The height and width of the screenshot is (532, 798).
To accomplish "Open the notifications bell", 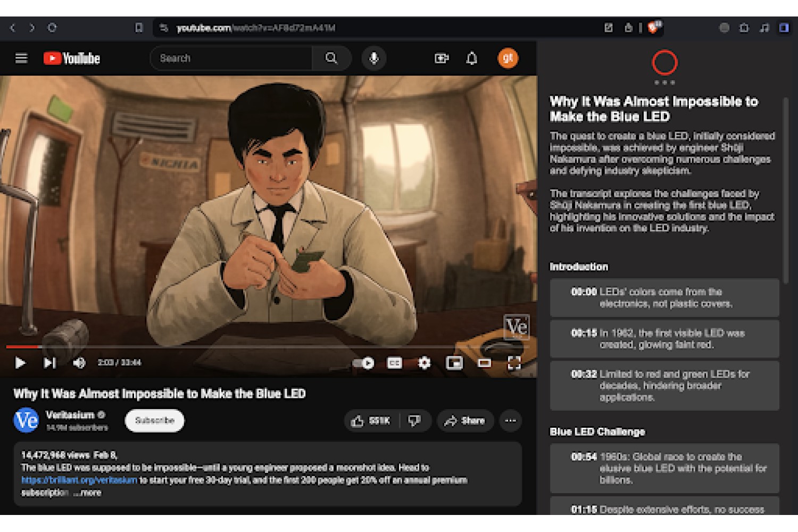I will tap(471, 58).
